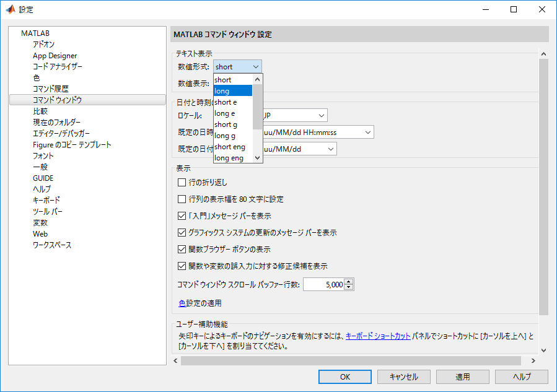Decrease scroll buffer lines with down stepper
Viewport: 557px width, 392px height.
click(x=349, y=287)
